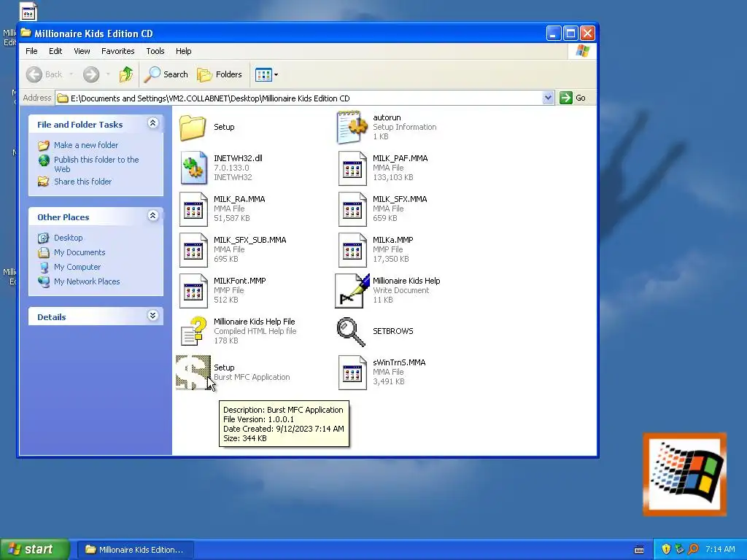Click Millionaire Kids Edition taskbar button
The height and width of the screenshot is (560, 747).
(x=135, y=550)
